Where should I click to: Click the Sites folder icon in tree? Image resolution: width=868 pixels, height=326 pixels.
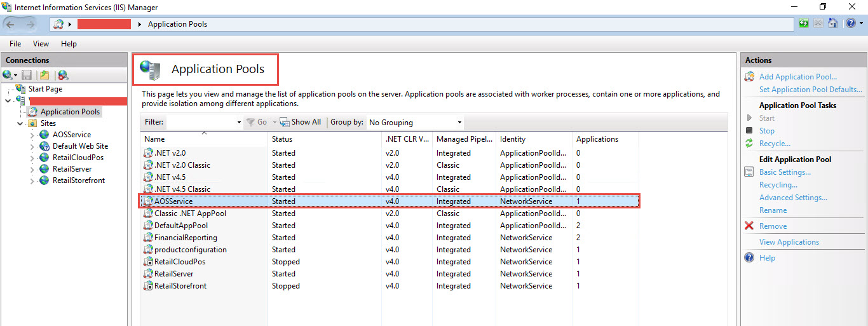[x=32, y=123]
